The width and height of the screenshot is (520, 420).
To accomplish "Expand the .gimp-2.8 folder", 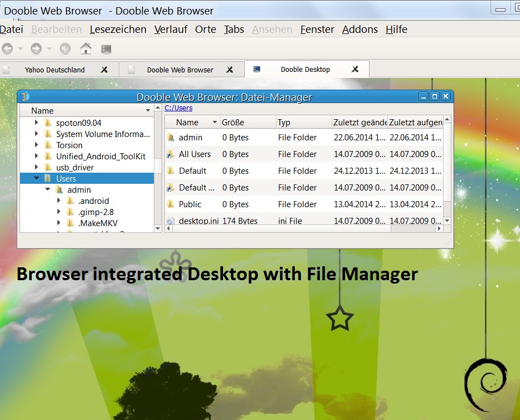I will [x=59, y=212].
